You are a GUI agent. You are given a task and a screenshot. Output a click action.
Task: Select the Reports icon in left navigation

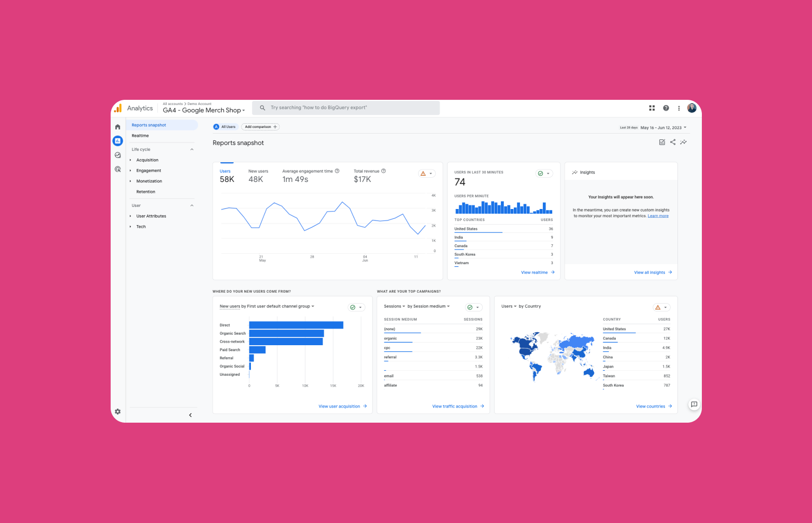pyautogui.click(x=117, y=140)
